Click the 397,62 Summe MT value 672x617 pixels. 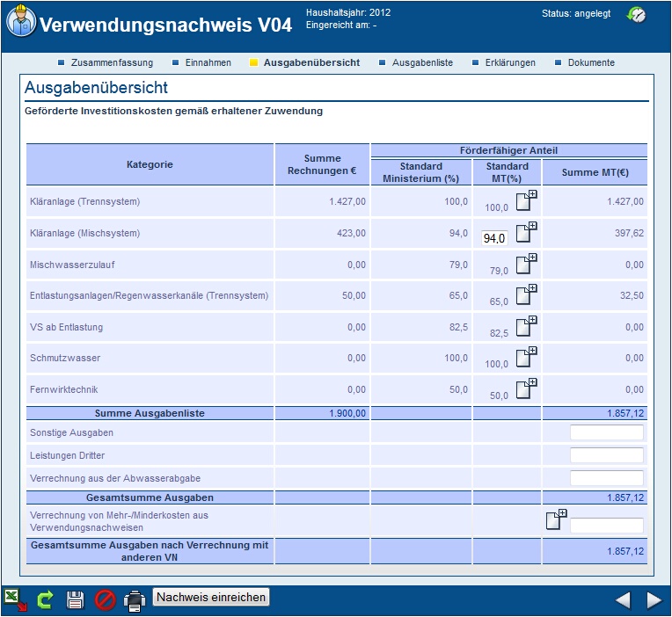(x=629, y=233)
